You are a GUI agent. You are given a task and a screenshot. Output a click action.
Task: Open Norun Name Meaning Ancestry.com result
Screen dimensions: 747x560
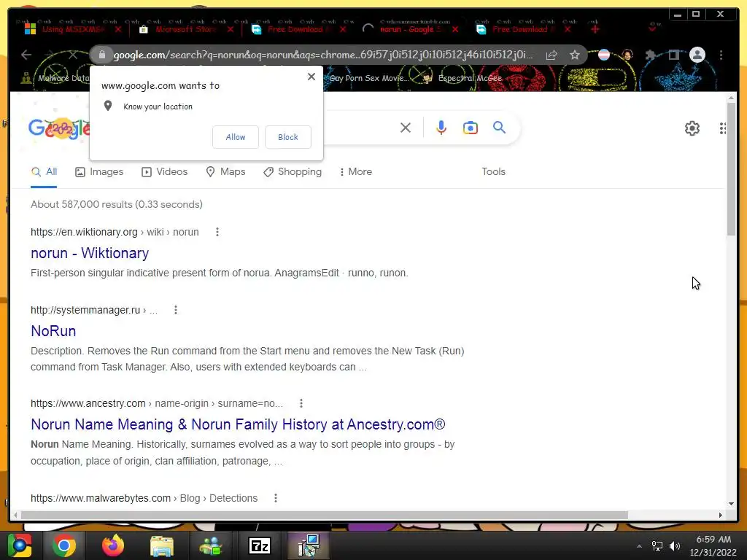click(238, 424)
